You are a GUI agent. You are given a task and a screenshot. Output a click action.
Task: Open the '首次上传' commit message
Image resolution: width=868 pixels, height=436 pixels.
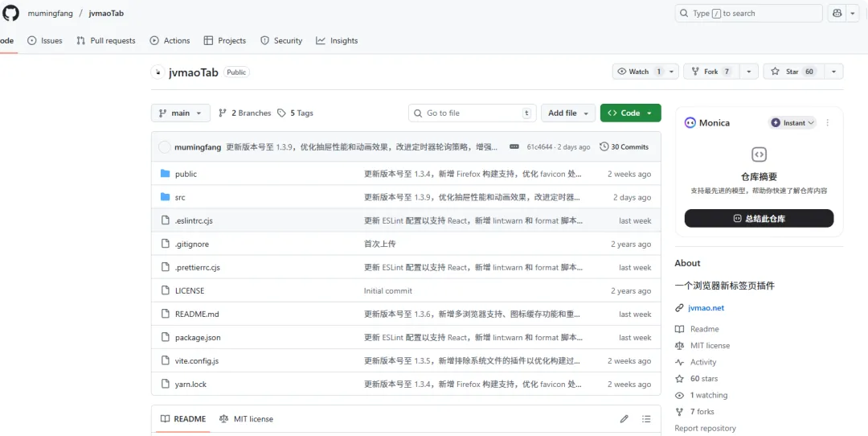[379, 244]
